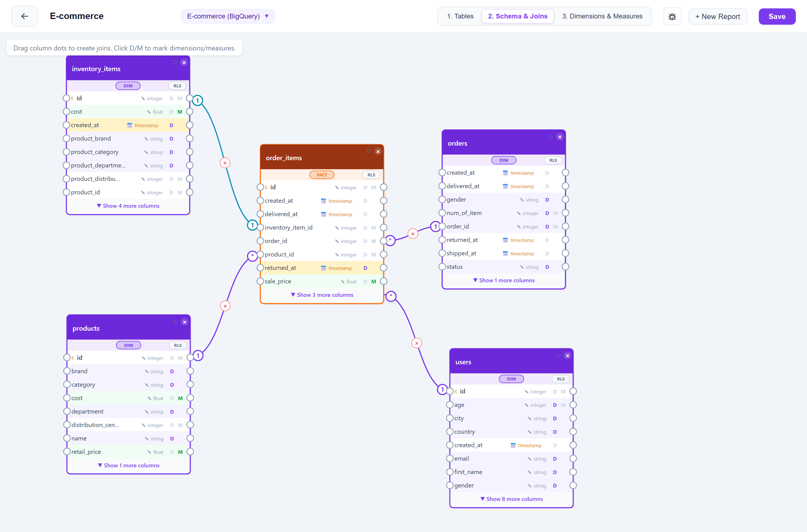
Task: Toggle dimension D on users country
Action: click(x=555, y=432)
